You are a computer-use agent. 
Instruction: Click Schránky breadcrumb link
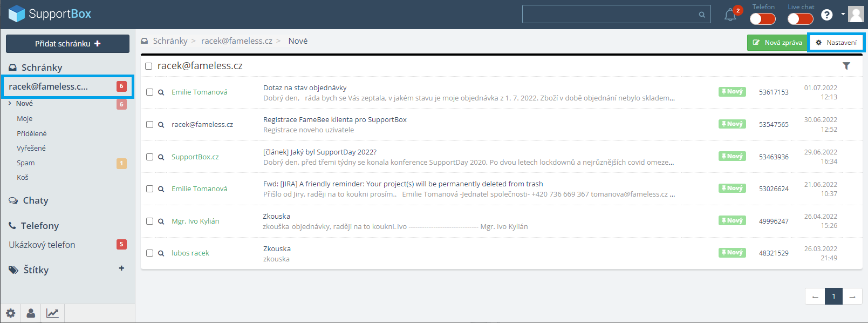coord(170,41)
